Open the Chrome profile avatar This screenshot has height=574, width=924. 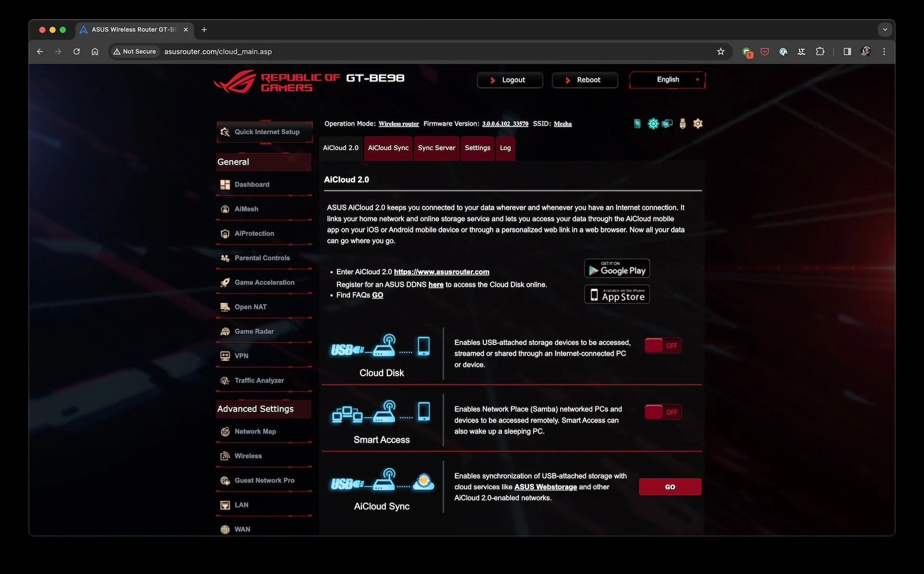tap(866, 51)
